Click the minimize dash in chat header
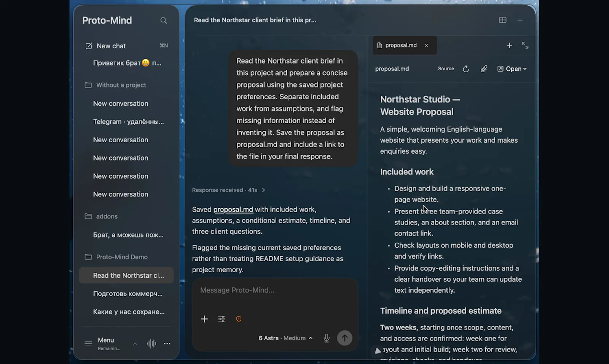 coord(520,20)
